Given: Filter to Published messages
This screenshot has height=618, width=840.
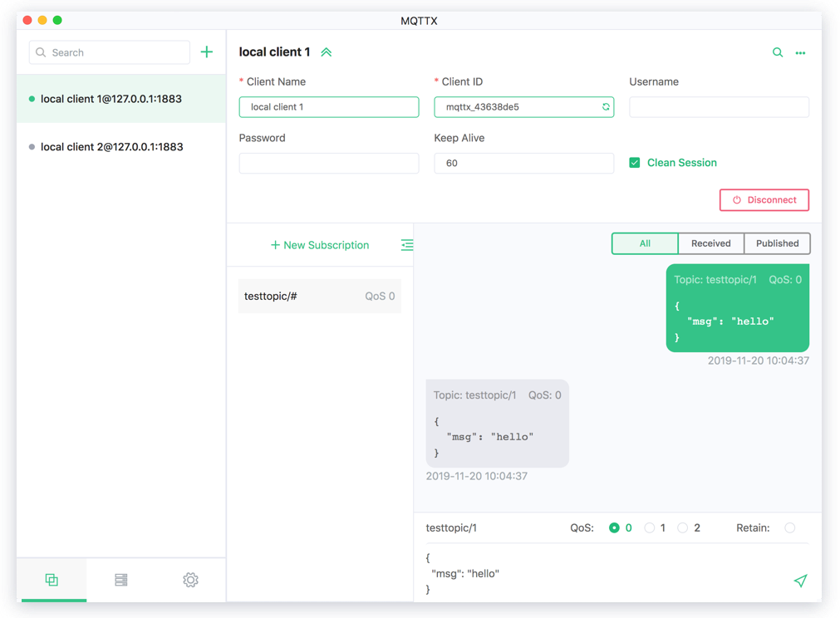Looking at the screenshot, I should pyautogui.click(x=778, y=243).
